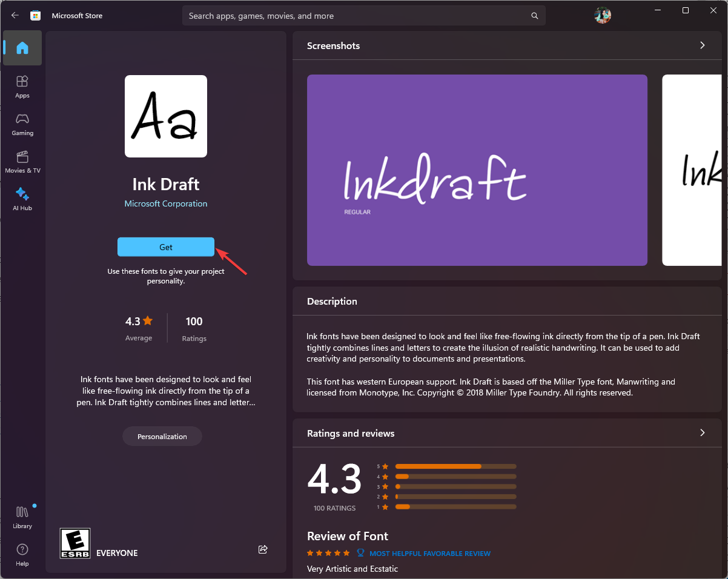The width and height of the screenshot is (728, 579).
Task: Click the search magnifier icon
Action: [534, 16]
